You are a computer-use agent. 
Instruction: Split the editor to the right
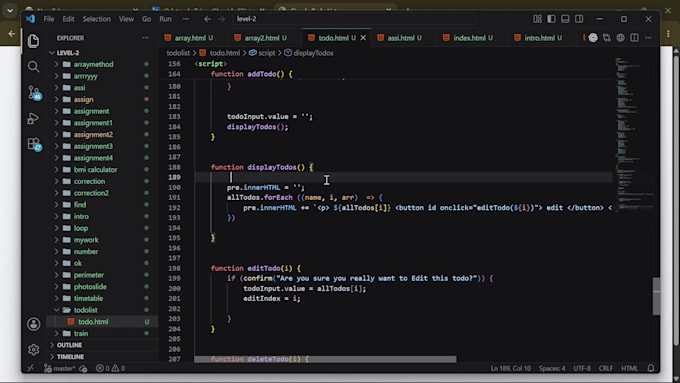(634, 38)
